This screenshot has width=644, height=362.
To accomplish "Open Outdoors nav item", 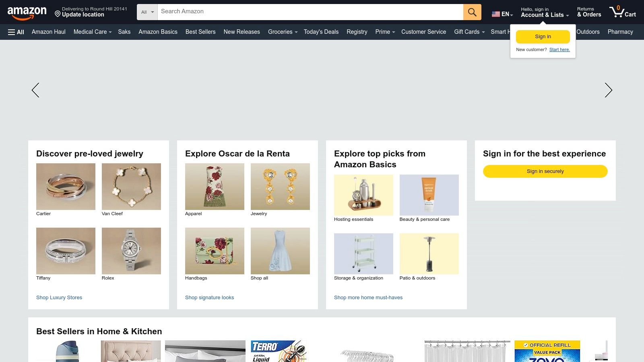I will (x=588, y=32).
